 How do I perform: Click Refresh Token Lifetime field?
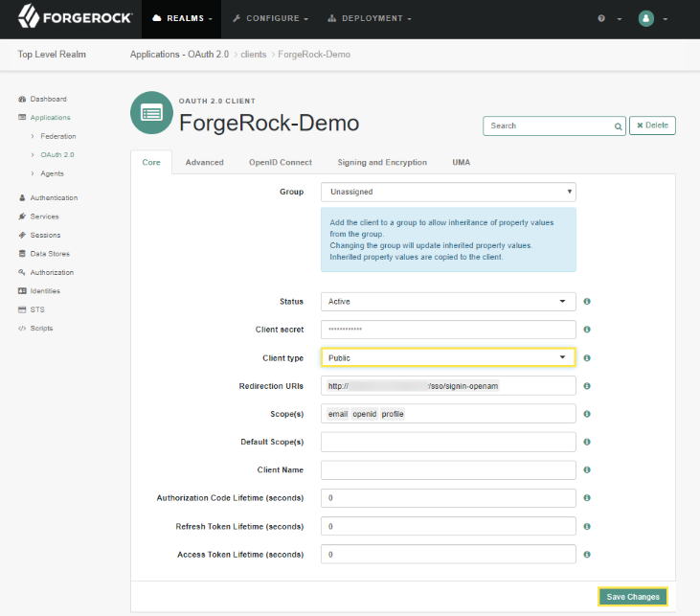[448, 527]
